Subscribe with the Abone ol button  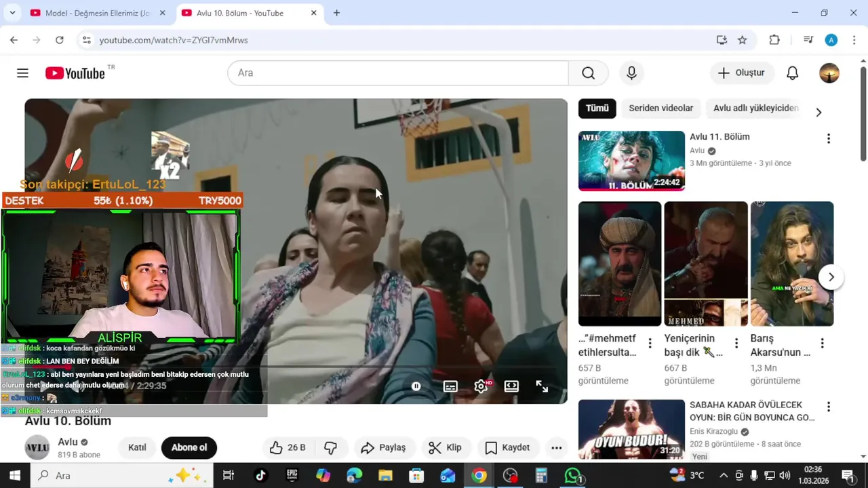point(189,447)
